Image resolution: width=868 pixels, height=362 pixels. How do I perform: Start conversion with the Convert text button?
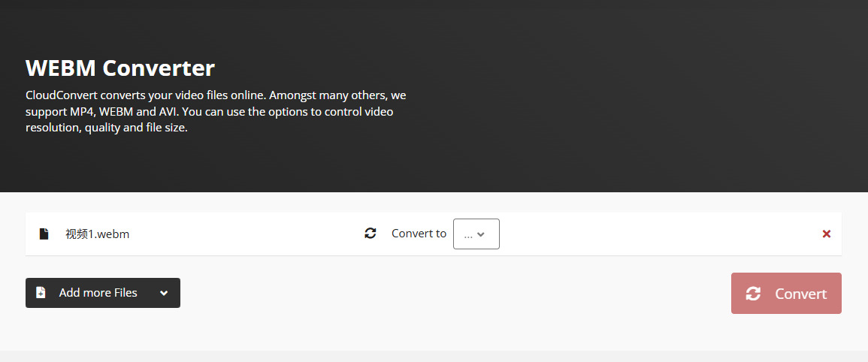point(800,294)
